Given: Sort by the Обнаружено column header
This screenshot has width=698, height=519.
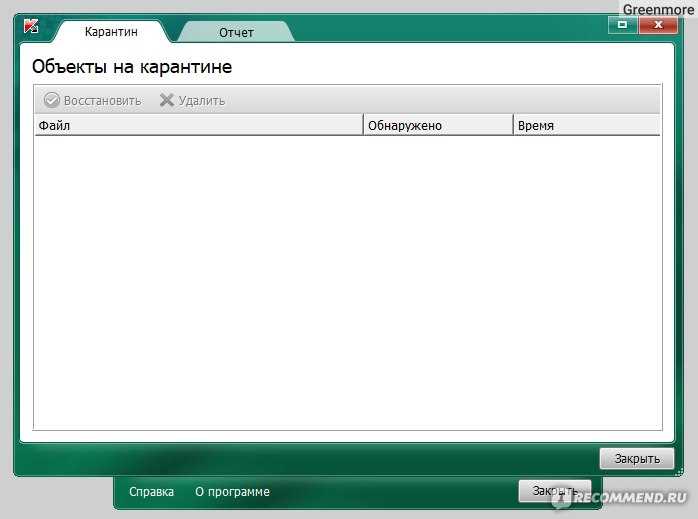Looking at the screenshot, I should tap(438, 126).
